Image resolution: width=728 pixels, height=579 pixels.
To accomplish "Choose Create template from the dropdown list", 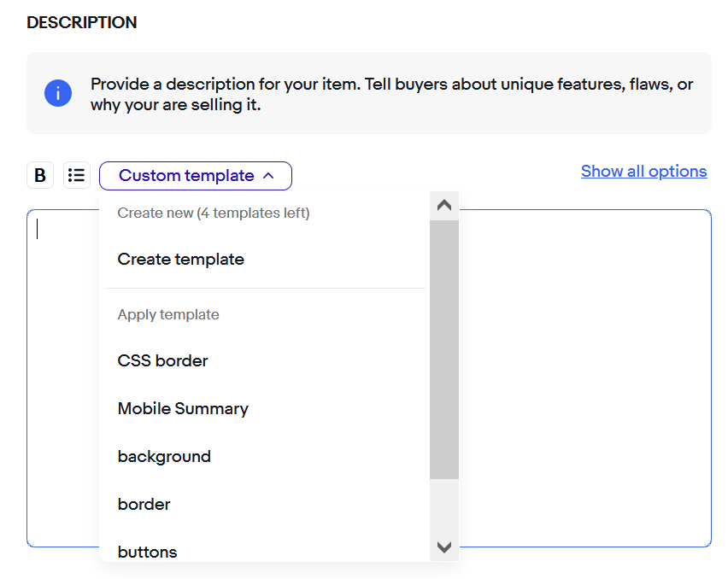I will (180, 260).
